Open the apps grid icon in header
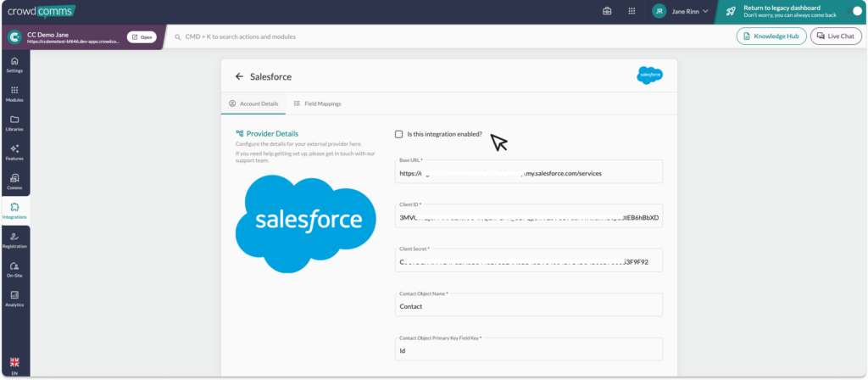Image resolution: width=868 pixels, height=380 pixels. 632,11
